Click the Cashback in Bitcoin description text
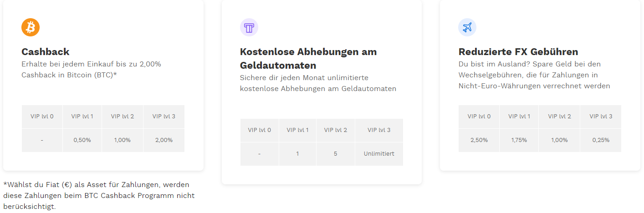 tap(91, 70)
